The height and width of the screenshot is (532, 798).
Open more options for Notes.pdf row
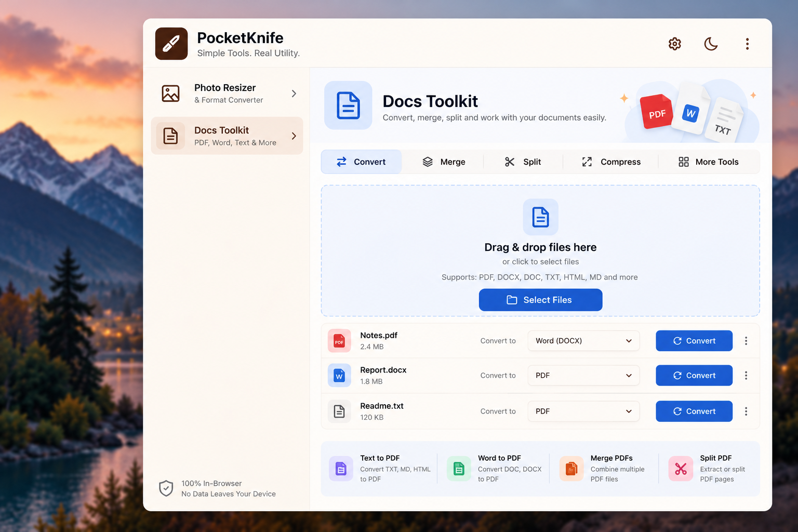[746, 341]
